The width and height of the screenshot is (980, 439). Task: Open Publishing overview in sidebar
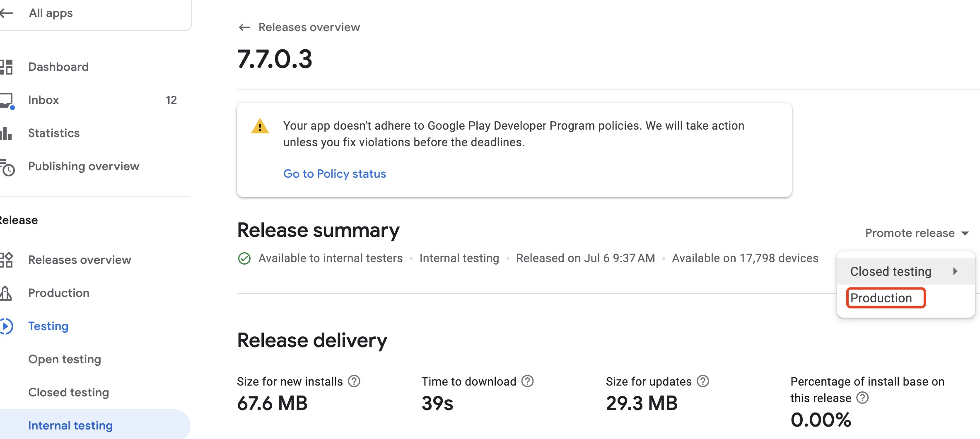pyautogui.click(x=84, y=166)
